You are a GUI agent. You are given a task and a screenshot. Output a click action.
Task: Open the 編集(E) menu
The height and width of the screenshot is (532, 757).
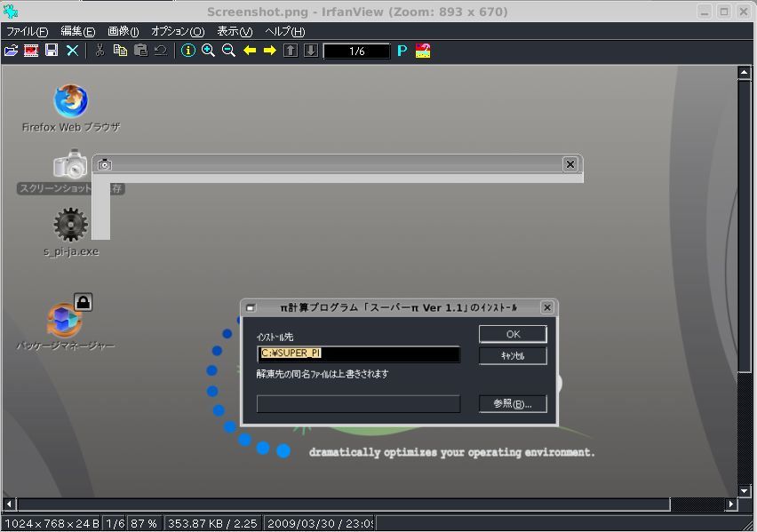77,31
